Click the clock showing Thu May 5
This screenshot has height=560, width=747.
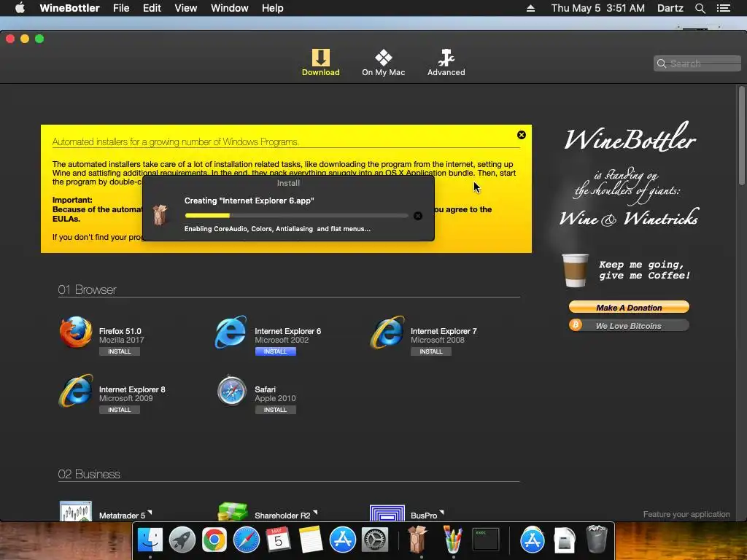(x=597, y=8)
